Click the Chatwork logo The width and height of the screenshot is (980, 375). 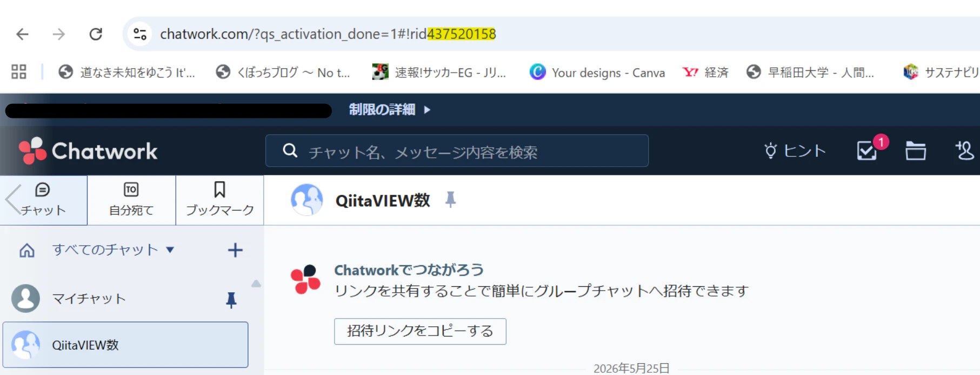pyautogui.click(x=88, y=150)
